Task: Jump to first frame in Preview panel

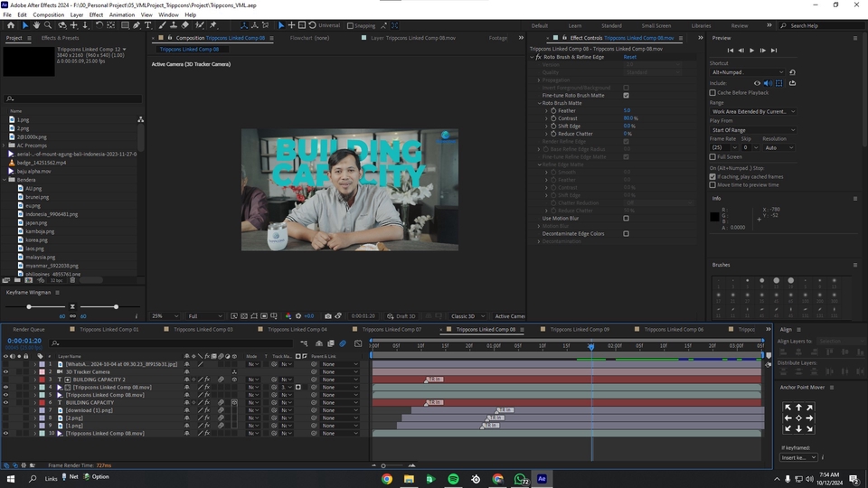Action: pos(731,51)
